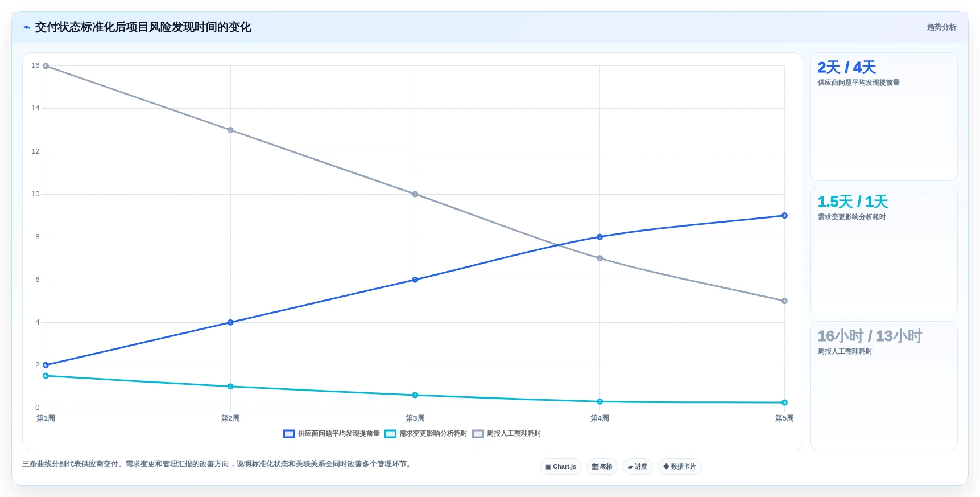980x497 pixels.
Task: Toggle the 供应商问题平均发现提前量 legend swatch
Action: (289, 434)
